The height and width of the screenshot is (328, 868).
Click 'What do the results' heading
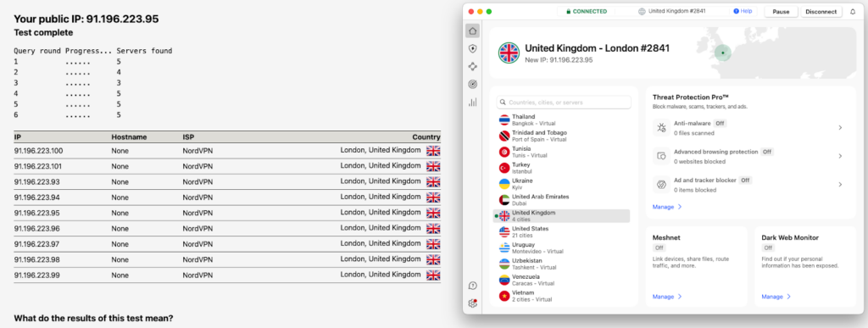point(93,318)
